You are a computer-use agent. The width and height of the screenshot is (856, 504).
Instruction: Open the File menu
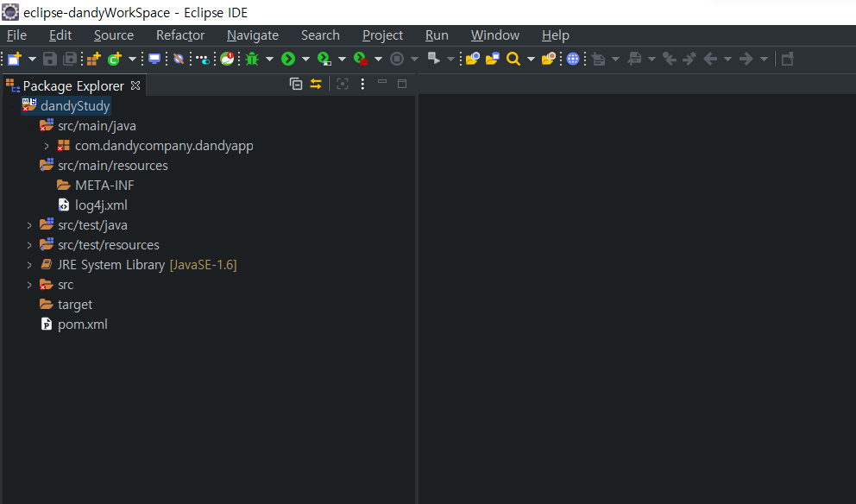click(16, 35)
